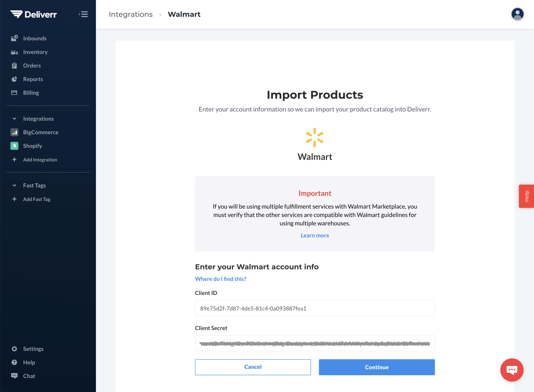Select the Inventory boxes icon
The height and width of the screenshot is (392, 534).
coord(14,52)
